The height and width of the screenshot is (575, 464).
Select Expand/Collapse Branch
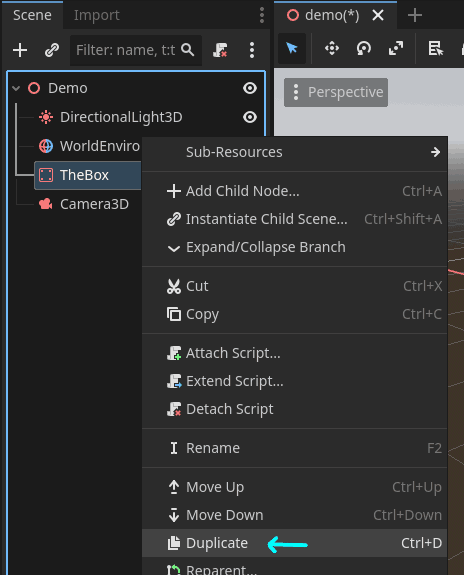(x=295, y=247)
